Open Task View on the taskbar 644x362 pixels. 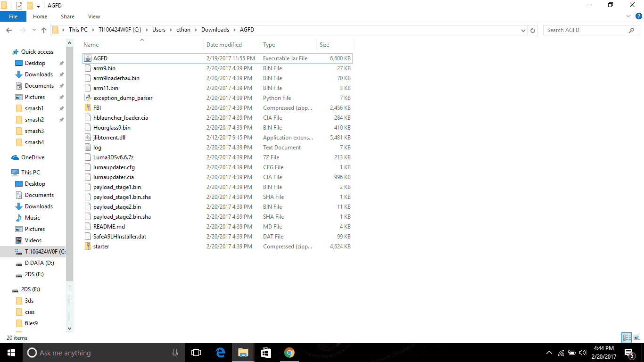click(196, 353)
